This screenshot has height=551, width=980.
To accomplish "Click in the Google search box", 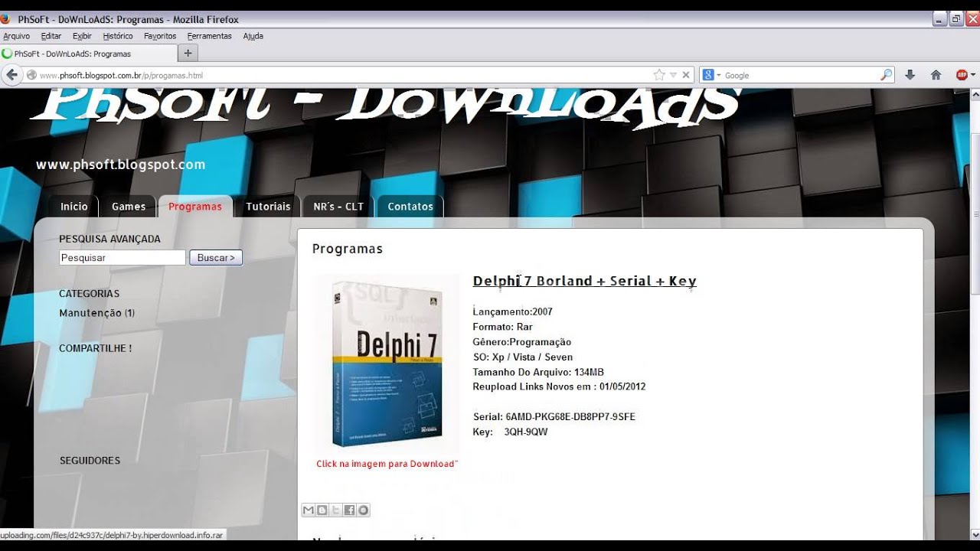I will tap(801, 75).
